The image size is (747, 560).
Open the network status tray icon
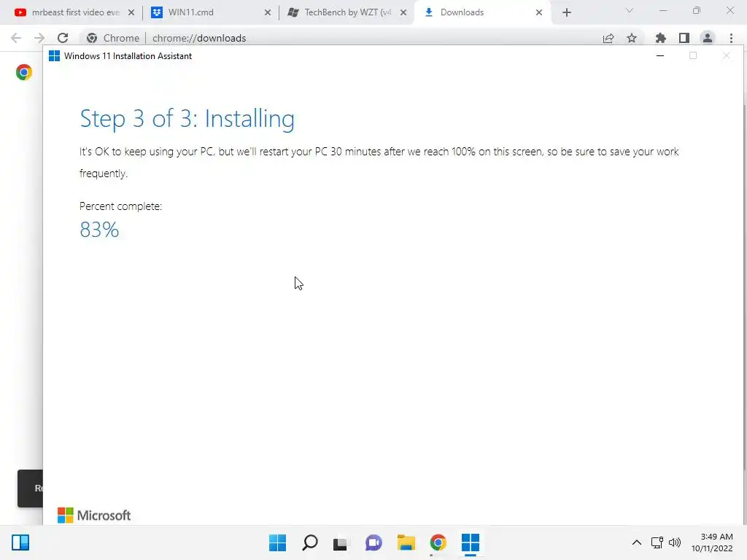pos(657,542)
